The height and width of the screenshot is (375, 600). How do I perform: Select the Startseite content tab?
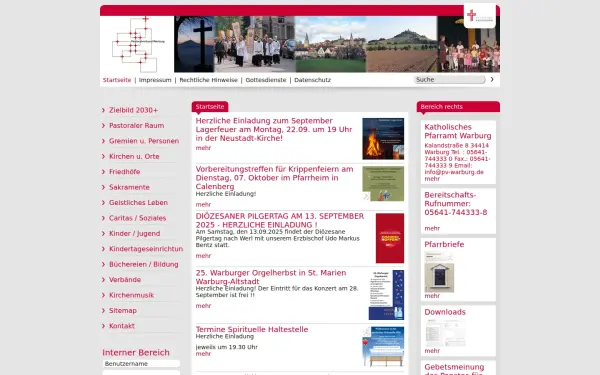(210, 107)
